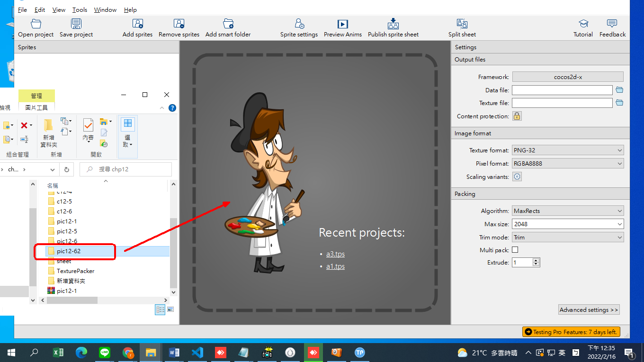Click the 搜尋 chp12 search box in Explorer
This screenshot has height=362, width=644.
[125, 169]
